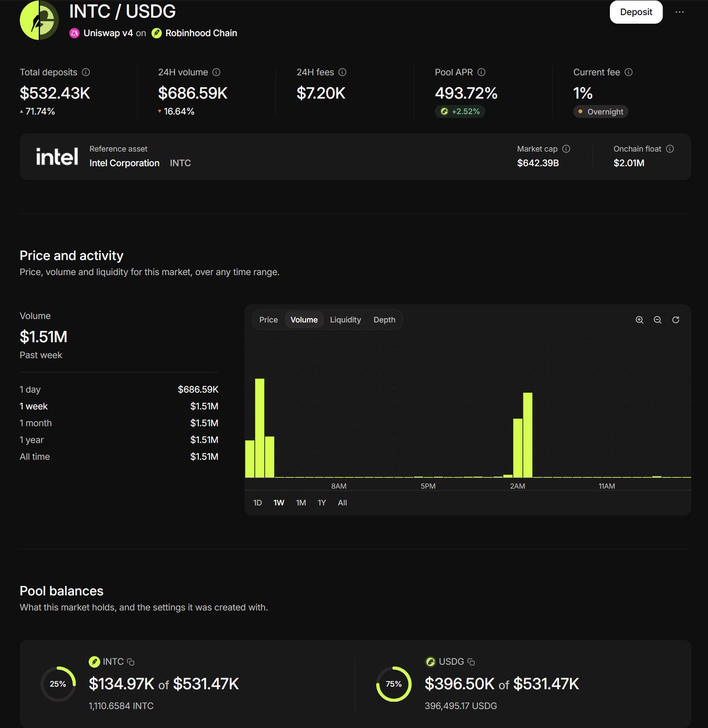Click the 25% INTC balance ring
Image resolution: width=708 pixels, height=728 pixels.
[x=58, y=684]
